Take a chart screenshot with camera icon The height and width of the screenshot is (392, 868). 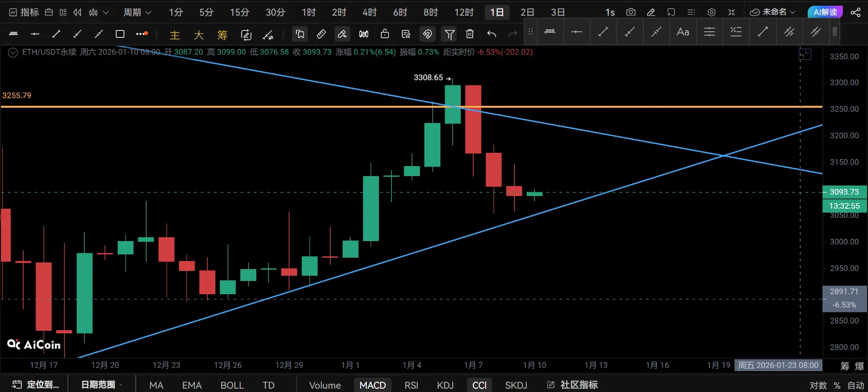(631, 12)
